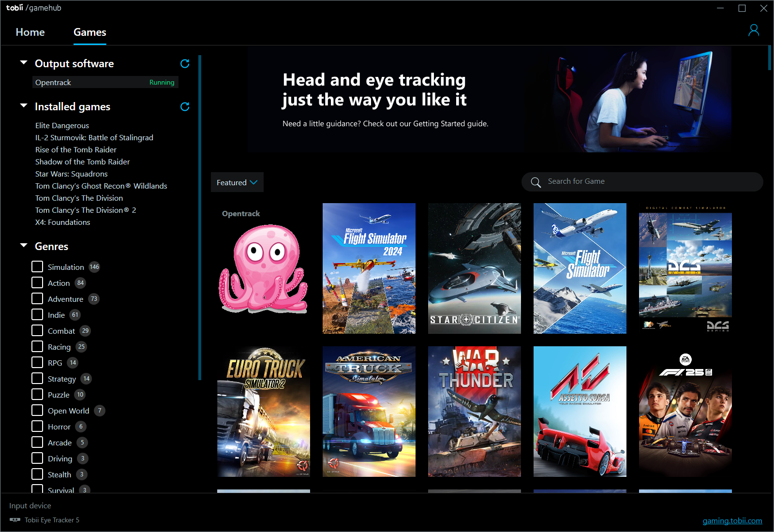774x532 pixels.
Task: Collapse the Installed games section
Action: point(24,105)
